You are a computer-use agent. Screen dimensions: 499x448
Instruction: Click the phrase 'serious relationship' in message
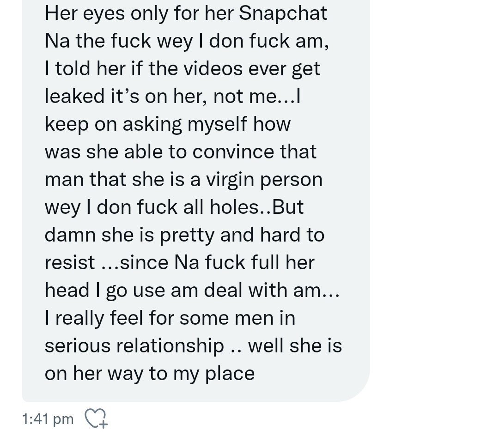[x=134, y=346]
